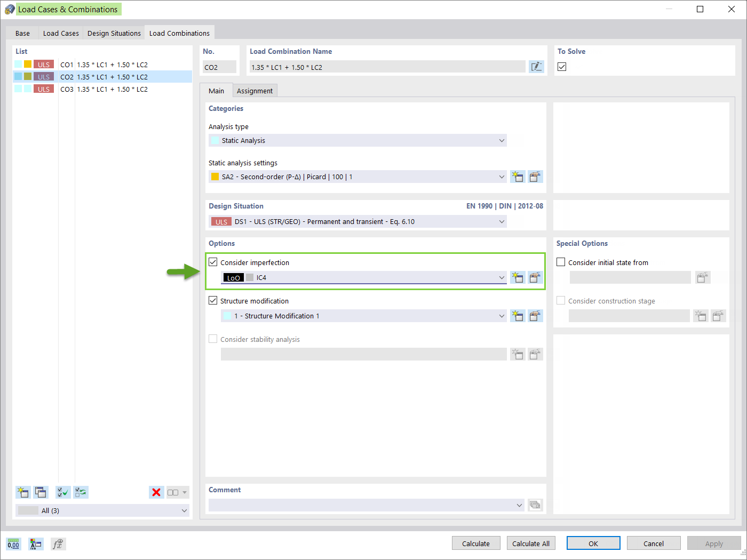
Task: Expand Structure Modification 1 dropdown
Action: (364, 316)
